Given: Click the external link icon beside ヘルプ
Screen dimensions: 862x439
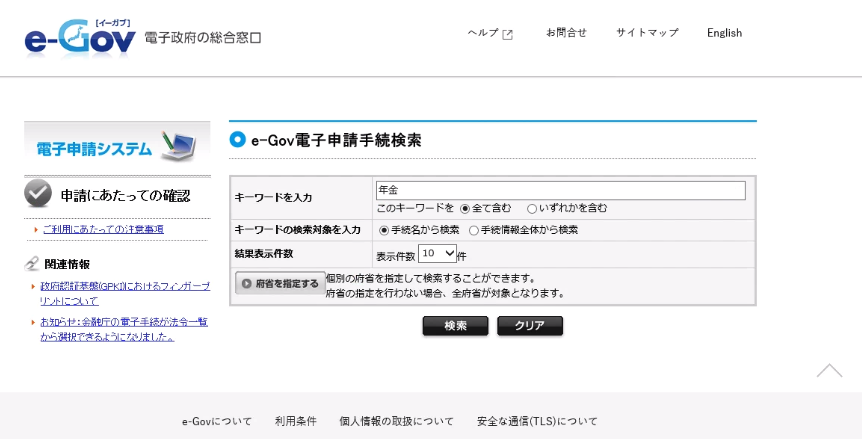Looking at the screenshot, I should pos(508,34).
